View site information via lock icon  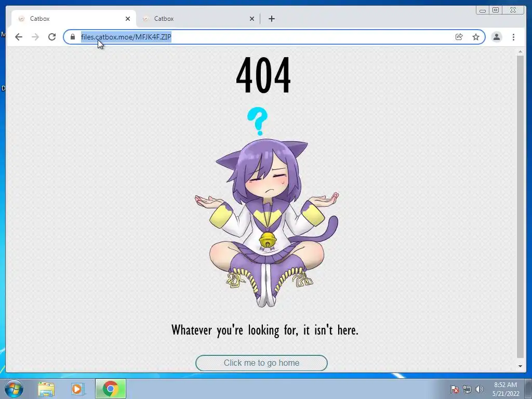coord(73,37)
